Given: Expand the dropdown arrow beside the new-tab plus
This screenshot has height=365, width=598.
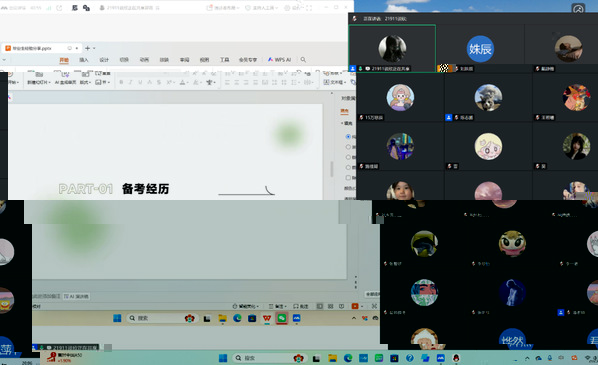Looking at the screenshot, I should click(94, 48).
